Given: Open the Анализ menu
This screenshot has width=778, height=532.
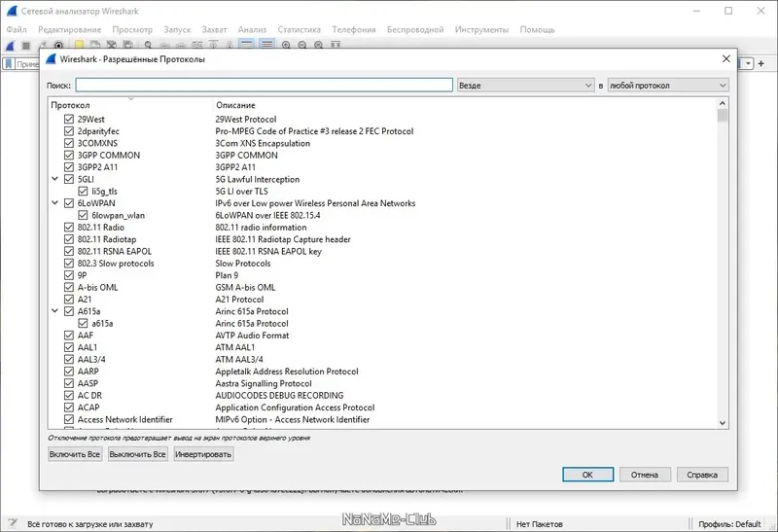Looking at the screenshot, I should [x=252, y=30].
